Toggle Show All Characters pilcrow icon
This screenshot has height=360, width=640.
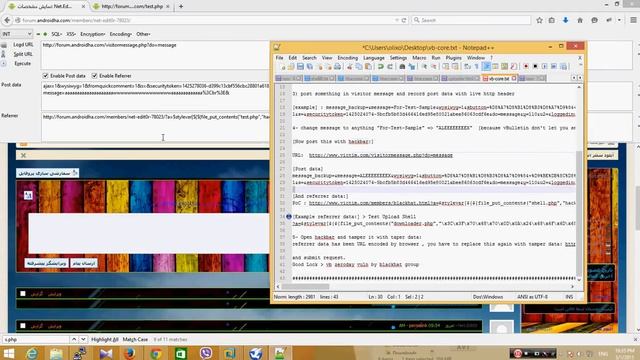pyautogui.click(x=476, y=67)
